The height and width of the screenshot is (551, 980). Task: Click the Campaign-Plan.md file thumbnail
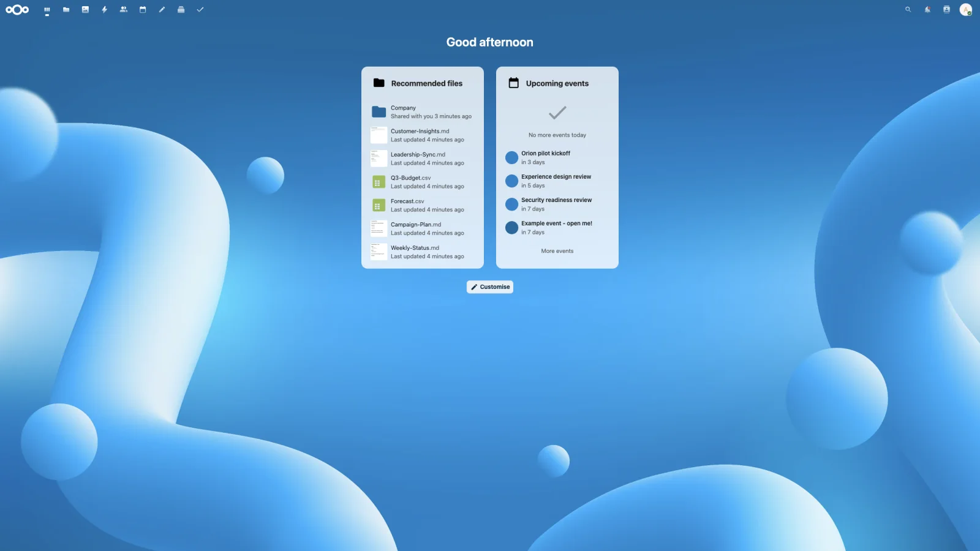pos(379,229)
